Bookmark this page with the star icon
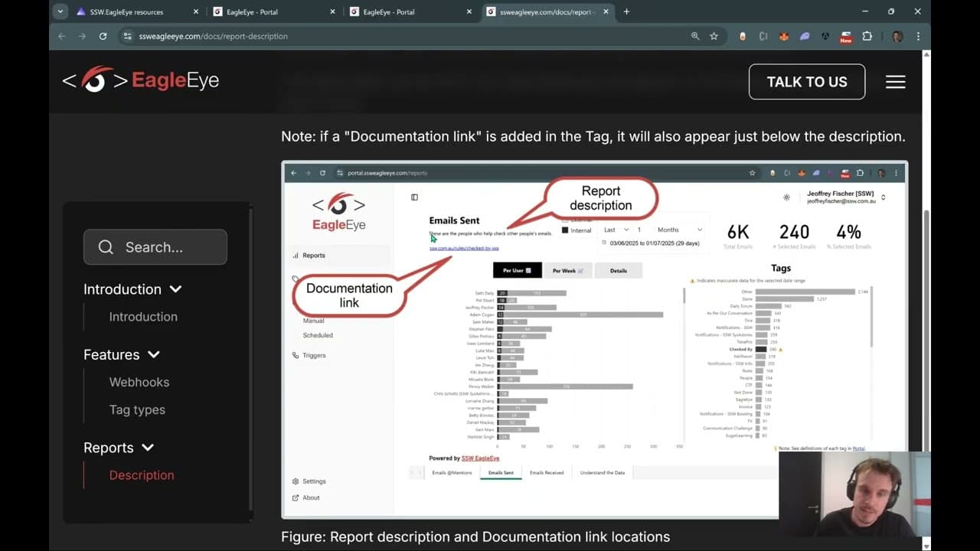 pos(714,36)
